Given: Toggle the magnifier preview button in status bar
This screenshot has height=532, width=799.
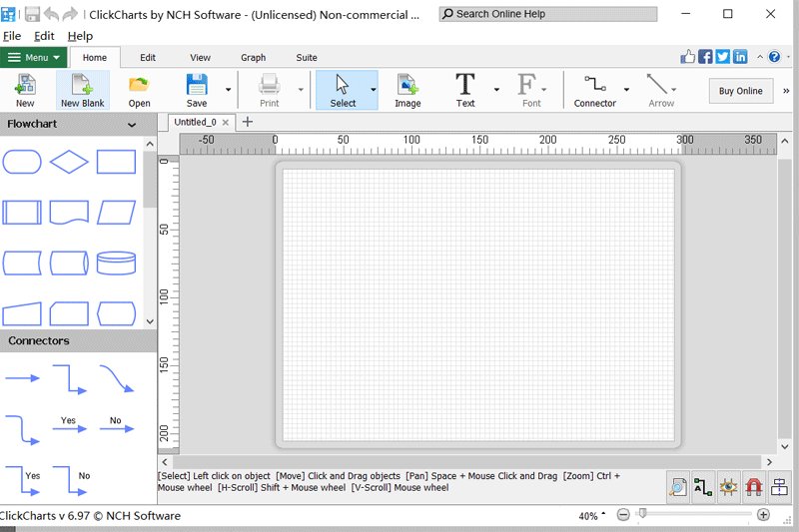Looking at the screenshot, I should click(x=678, y=487).
